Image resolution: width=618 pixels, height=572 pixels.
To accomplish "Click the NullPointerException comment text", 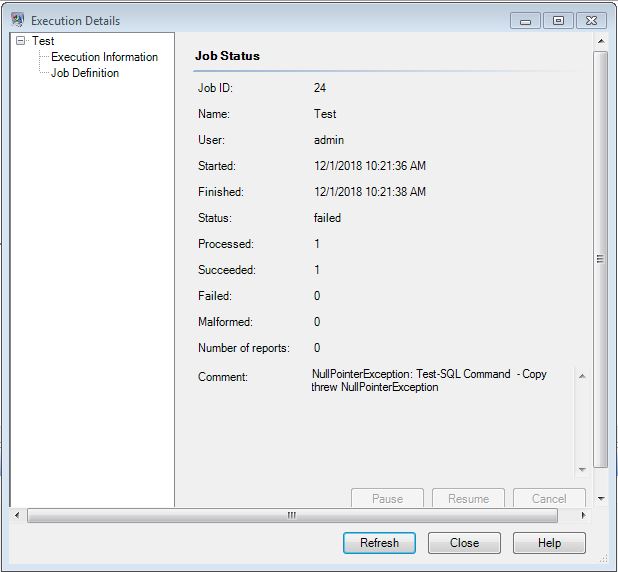I will pyautogui.click(x=429, y=381).
